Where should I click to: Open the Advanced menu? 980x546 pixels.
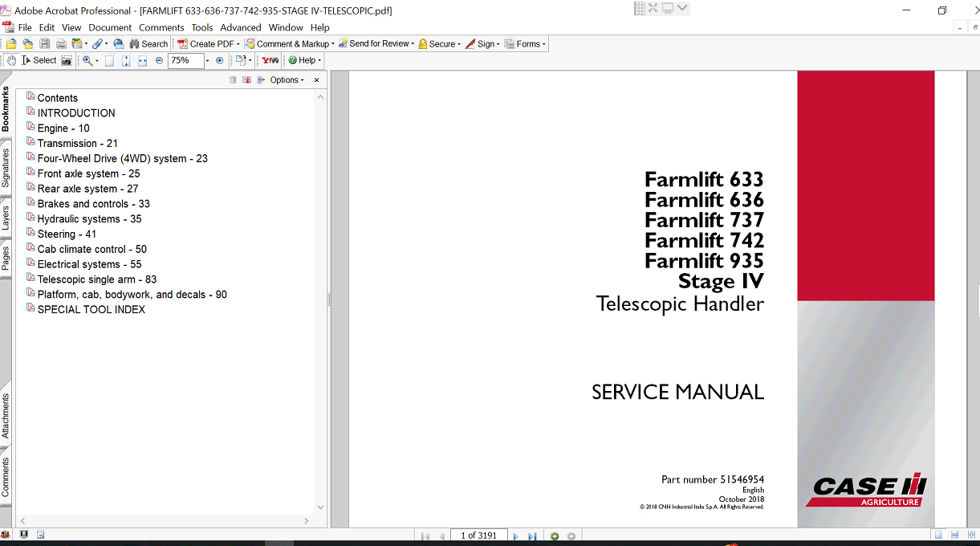tap(241, 27)
